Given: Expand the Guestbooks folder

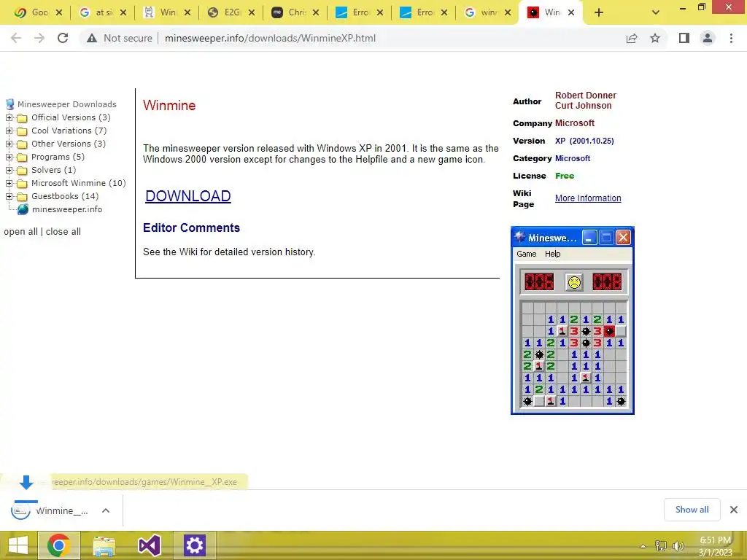Looking at the screenshot, I should tap(9, 196).
